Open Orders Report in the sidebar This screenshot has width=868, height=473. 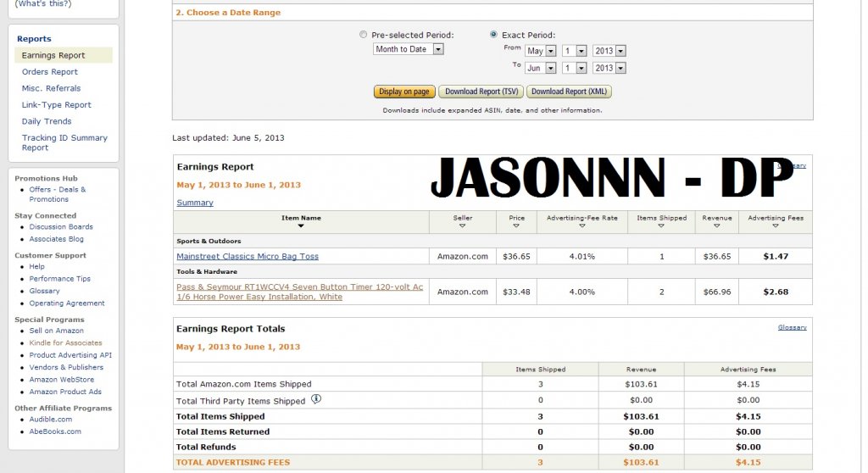[x=50, y=72]
